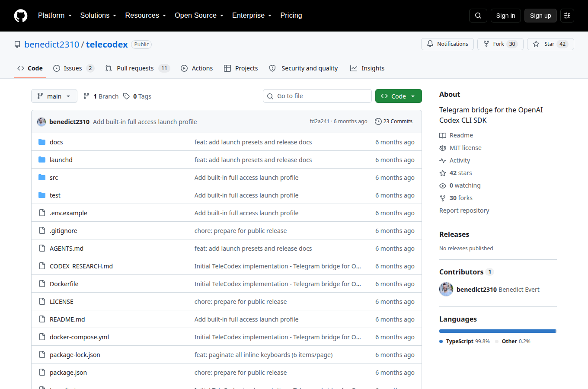Image resolution: width=588 pixels, height=389 pixels.
Task: Click the test folder icon
Action: point(42,195)
